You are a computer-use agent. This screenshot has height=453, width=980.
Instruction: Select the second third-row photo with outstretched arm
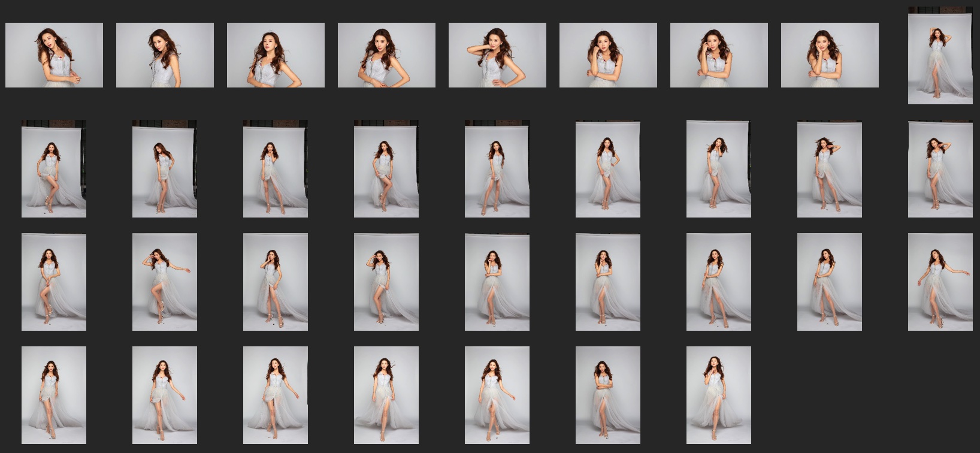tap(165, 282)
